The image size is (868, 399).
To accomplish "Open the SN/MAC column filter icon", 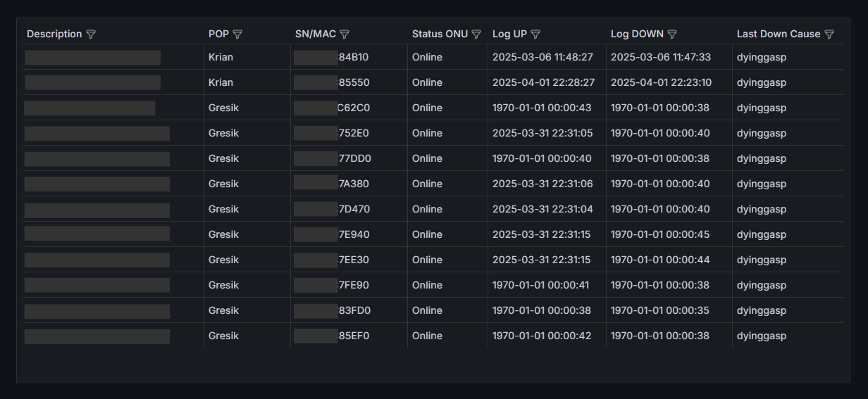I will coord(345,34).
